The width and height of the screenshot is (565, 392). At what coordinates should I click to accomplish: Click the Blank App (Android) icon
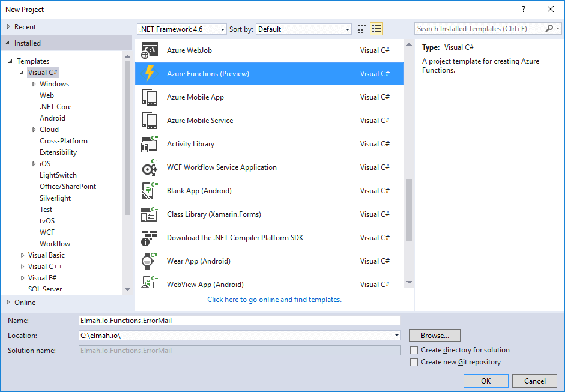click(x=149, y=191)
